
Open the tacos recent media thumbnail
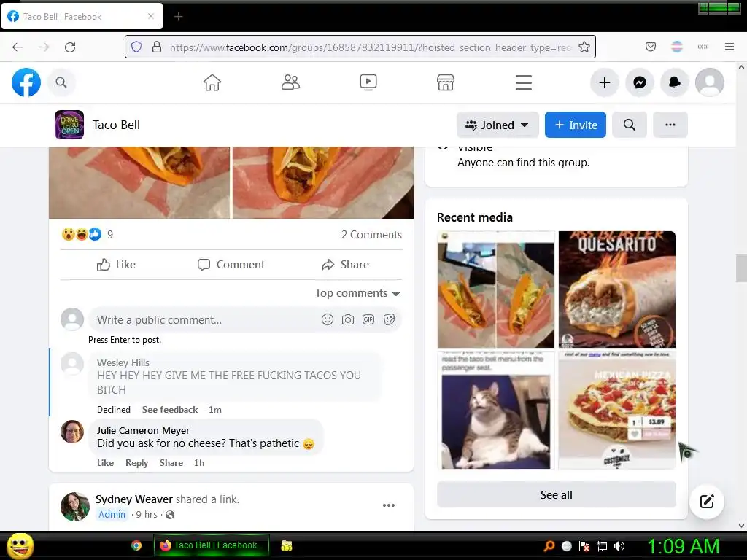(x=496, y=289)
